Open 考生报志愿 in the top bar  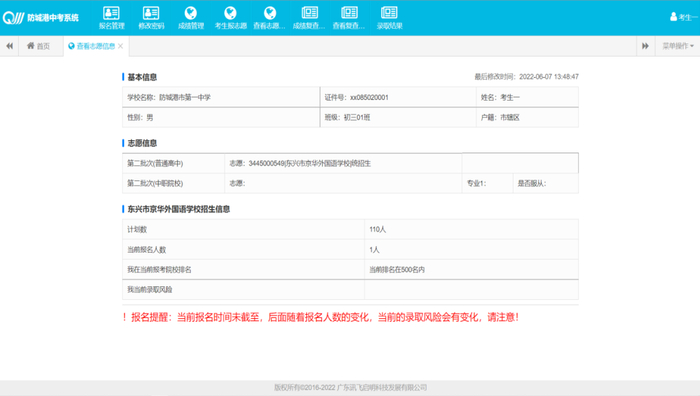tap(230, 18)
